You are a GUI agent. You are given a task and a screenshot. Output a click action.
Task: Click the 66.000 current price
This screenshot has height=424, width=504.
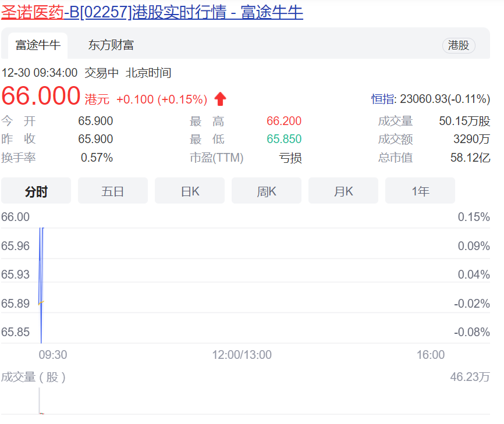click(x=41, y=96)
